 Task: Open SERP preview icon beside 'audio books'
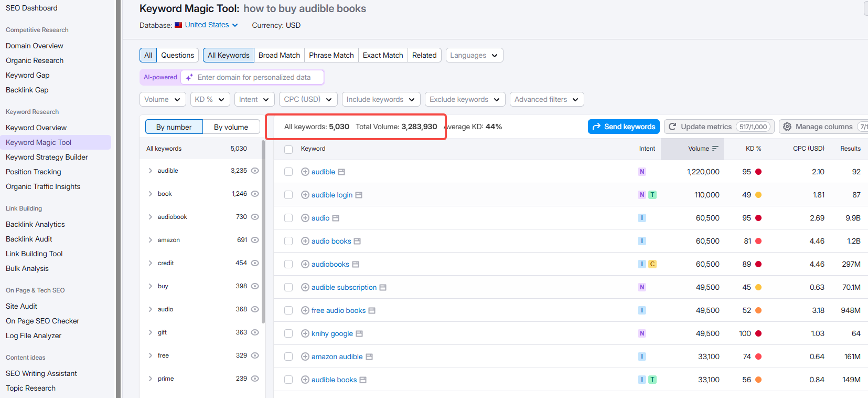(357, 242)
